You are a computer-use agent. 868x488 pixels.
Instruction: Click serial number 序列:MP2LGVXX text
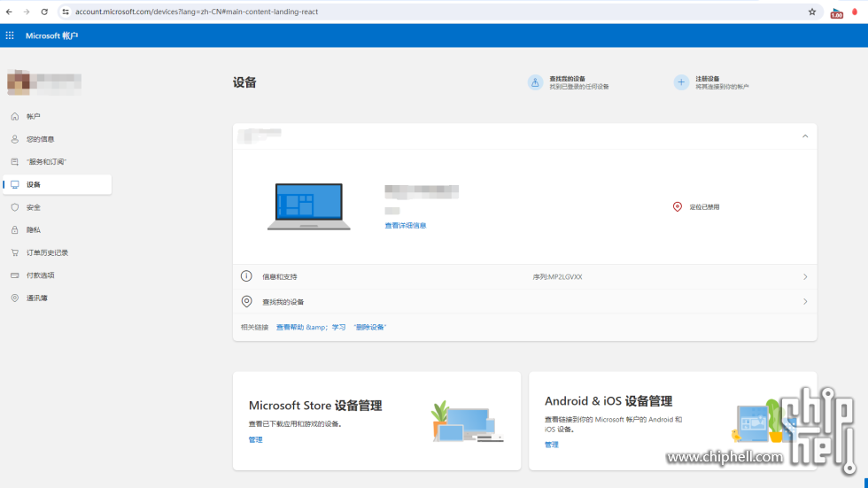pos(557,276)
